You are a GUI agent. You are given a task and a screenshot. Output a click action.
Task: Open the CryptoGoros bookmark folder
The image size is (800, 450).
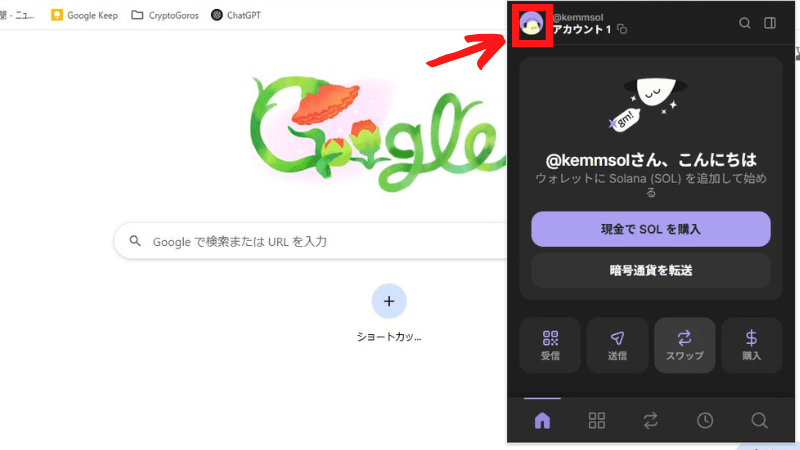(165, 15)
